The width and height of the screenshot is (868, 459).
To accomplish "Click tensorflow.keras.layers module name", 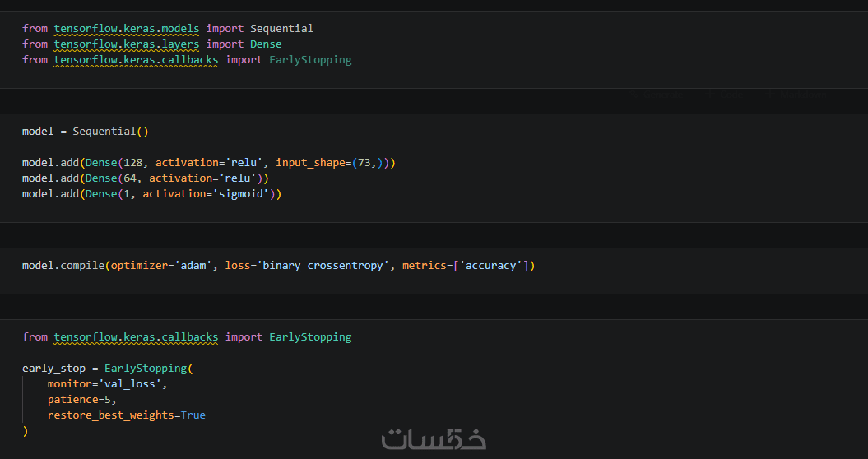I will pyautogui.click(x=126, y=44).
